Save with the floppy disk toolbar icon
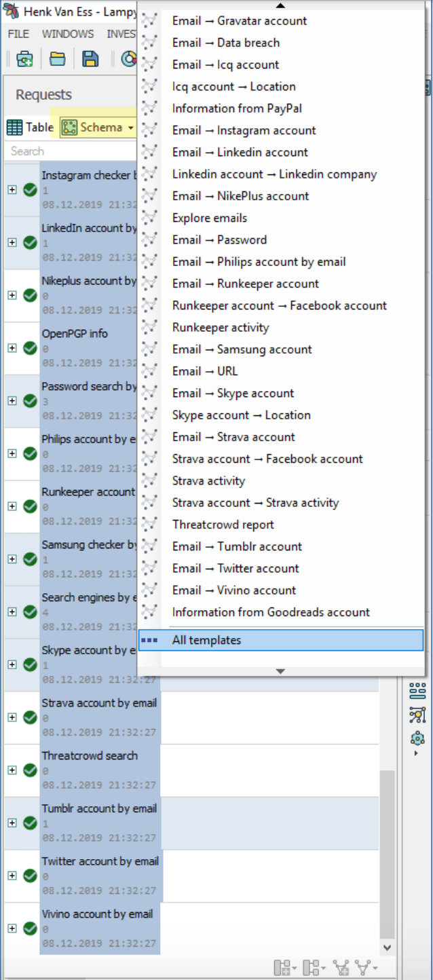This screenshot has width=433, height=980. click(90, 59)
